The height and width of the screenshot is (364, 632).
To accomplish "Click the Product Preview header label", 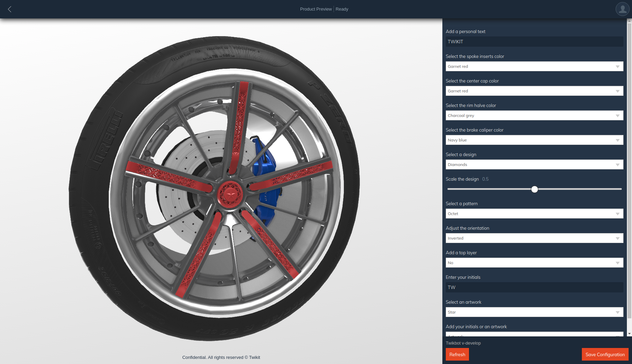I will (315, 9).
